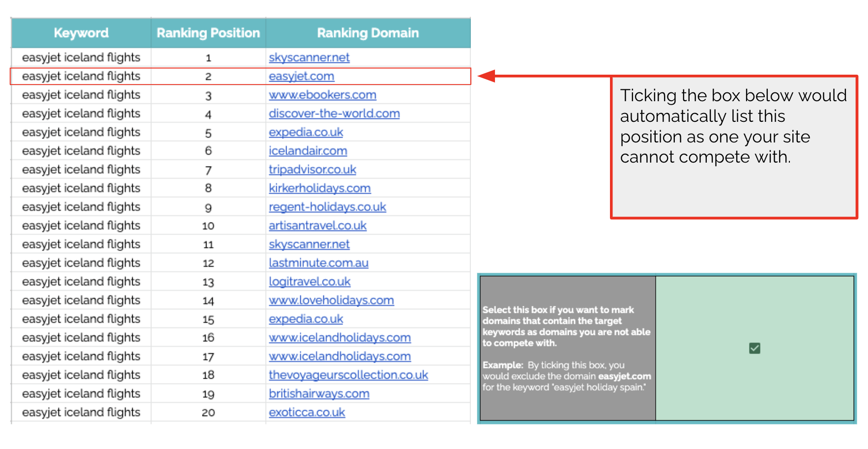Select the Ranking Position column header
868x449 pixels.
(208, 33)
